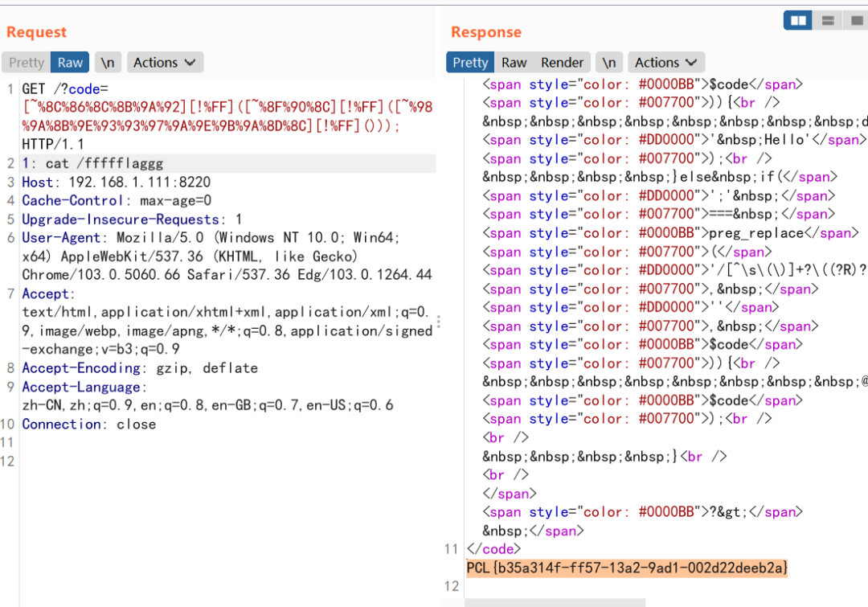Click the 'GET /?code=' request line
This screenshot has width=868, height=607.
65,88
